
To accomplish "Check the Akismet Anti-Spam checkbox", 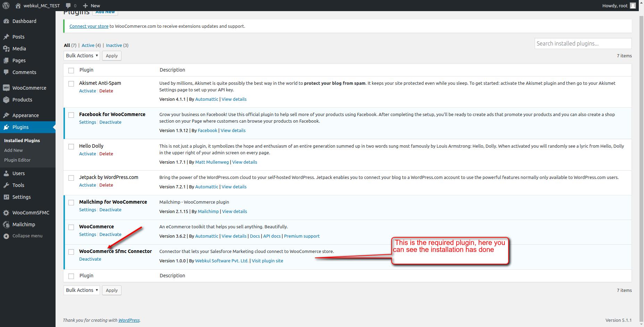I will pos(71,84).
